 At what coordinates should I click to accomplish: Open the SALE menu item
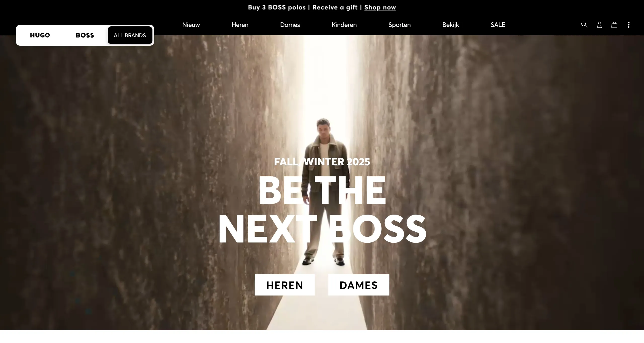(x=498, y=25)
